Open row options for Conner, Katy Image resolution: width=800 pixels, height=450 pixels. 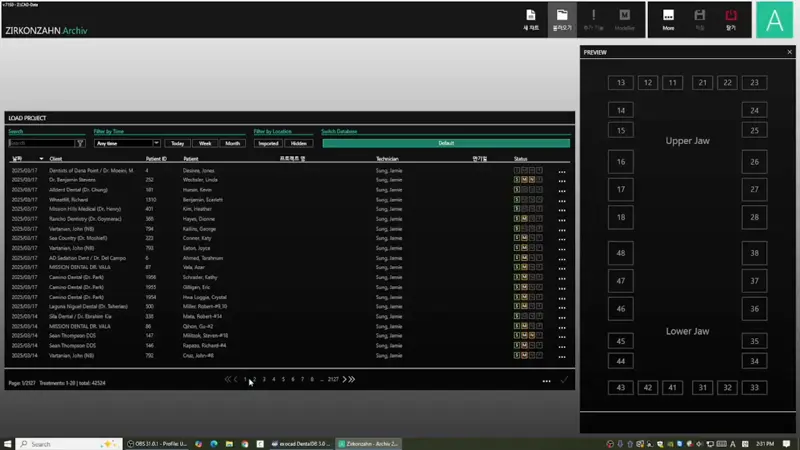562,239
